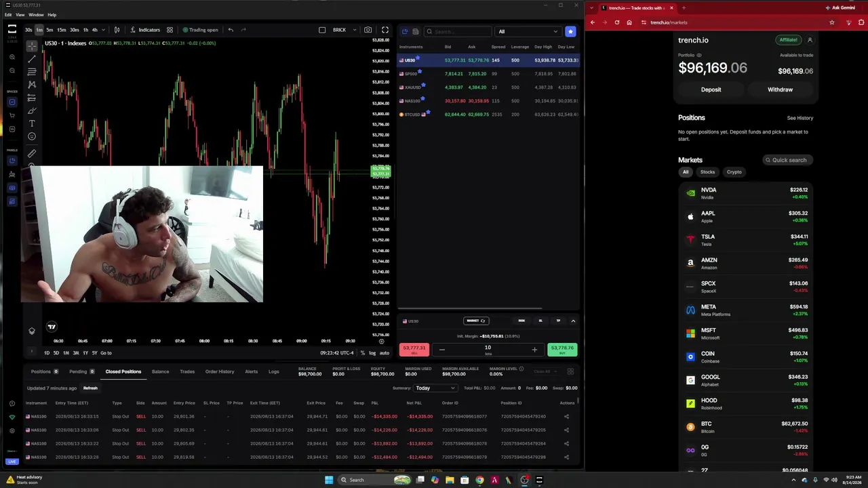
Task: Click the detach watchlist panel icon
Action: (x=405, y=31)
